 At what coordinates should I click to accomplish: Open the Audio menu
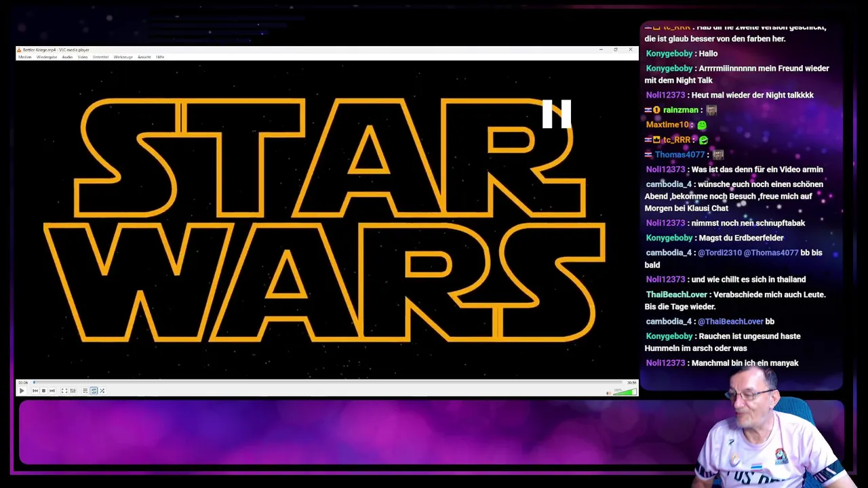67,57
